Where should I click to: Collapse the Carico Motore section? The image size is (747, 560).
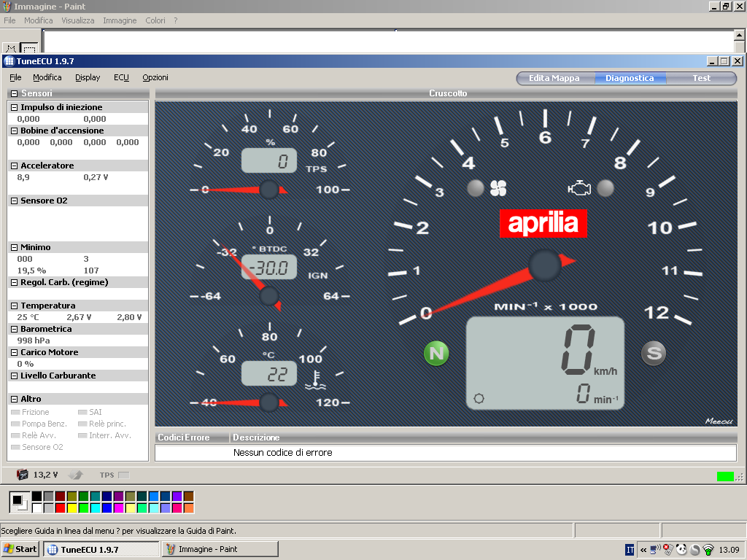[15, 353]
